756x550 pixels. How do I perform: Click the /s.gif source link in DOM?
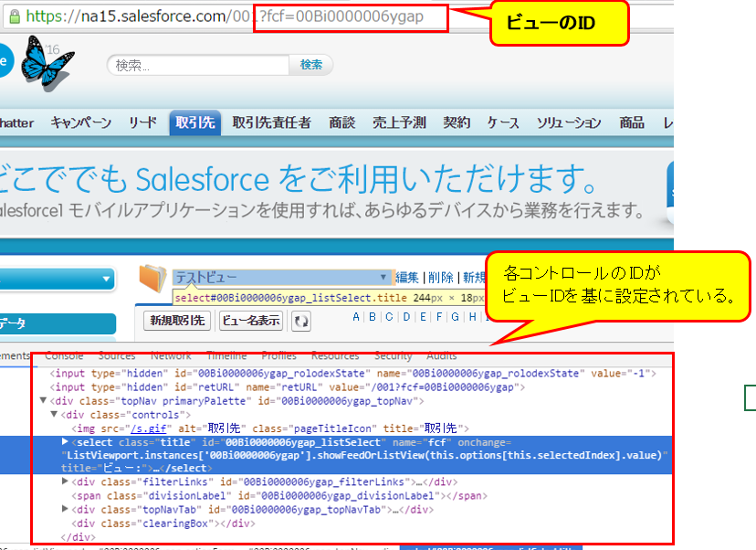[149, 428]
